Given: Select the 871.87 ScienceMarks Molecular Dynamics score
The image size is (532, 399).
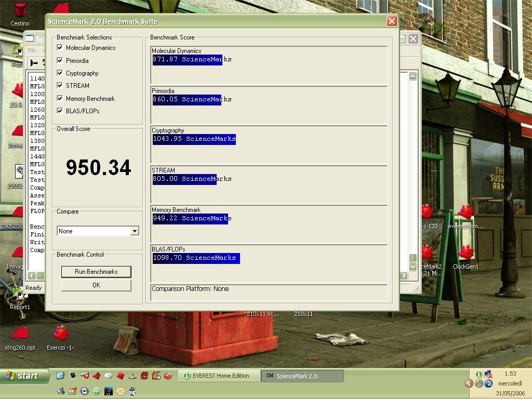Looking at the screenshot, I should coord(192,59).
